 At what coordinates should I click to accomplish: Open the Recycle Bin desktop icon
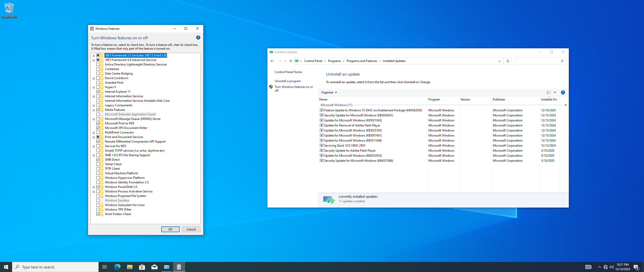9,10
